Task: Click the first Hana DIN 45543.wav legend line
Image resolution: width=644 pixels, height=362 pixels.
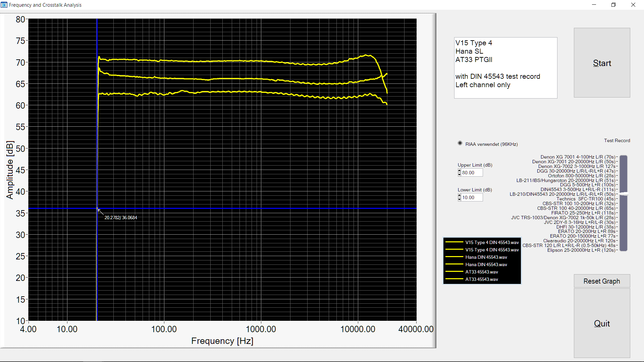Action: point(454,257)
